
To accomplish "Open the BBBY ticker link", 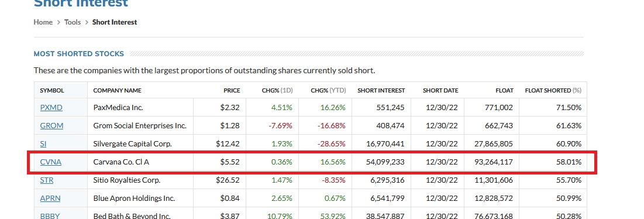I will coord(50,215).
